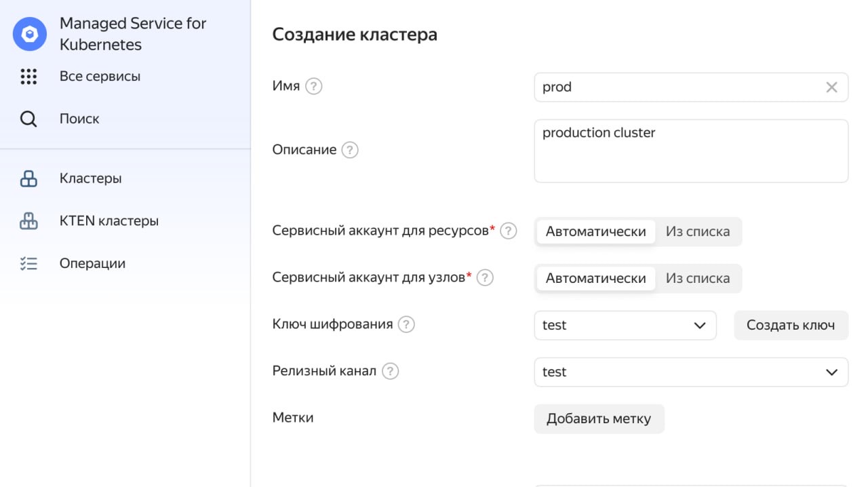Show help for the Description field
Screen dimensions: 868x487
(x=349, y=150)
